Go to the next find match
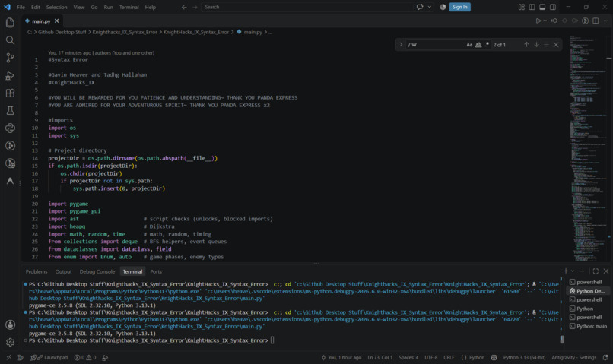Screen dimensions: 613x364 coord(536,45)
